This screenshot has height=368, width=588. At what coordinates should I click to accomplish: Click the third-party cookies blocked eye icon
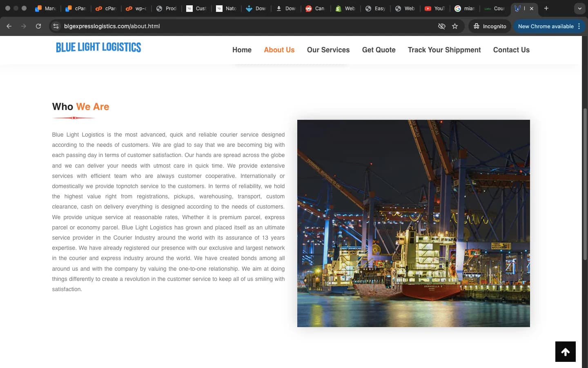441,26
